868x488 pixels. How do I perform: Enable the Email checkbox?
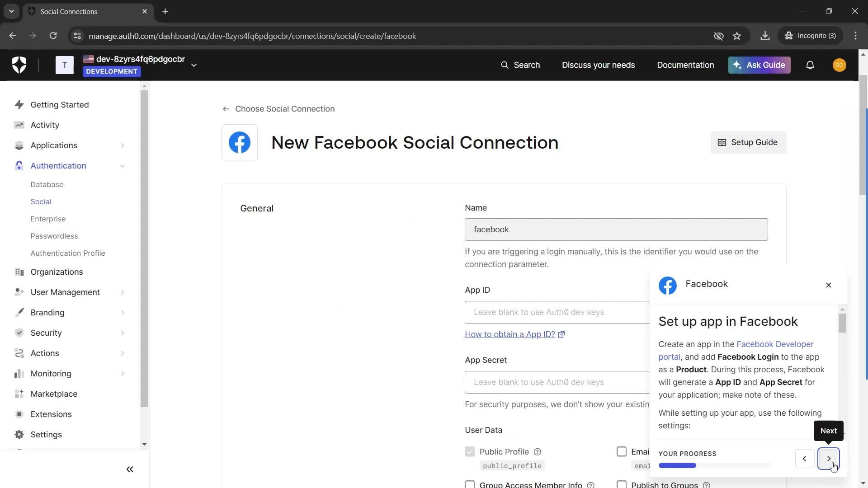click(622, 452)
